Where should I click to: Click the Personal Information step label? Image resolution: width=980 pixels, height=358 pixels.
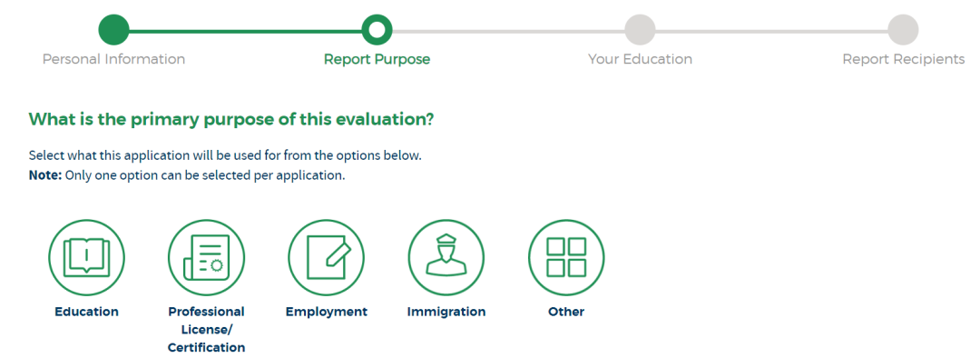(113, 59)
